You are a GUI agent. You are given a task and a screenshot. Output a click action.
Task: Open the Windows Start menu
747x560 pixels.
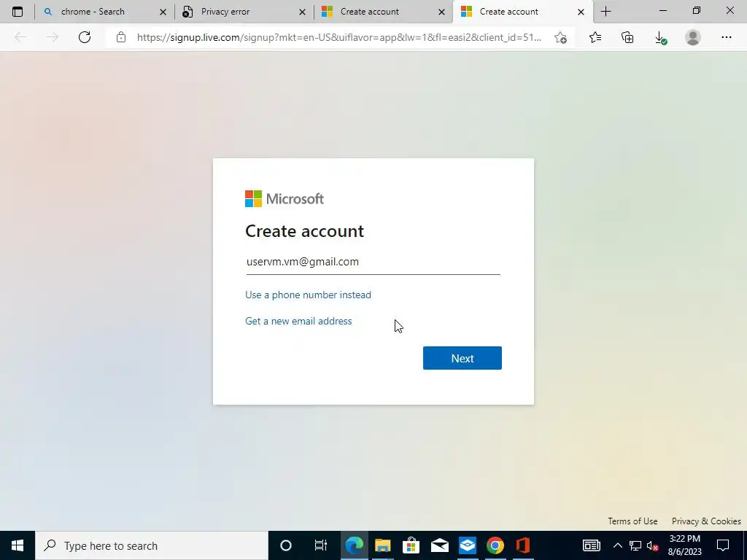(18, 545)
